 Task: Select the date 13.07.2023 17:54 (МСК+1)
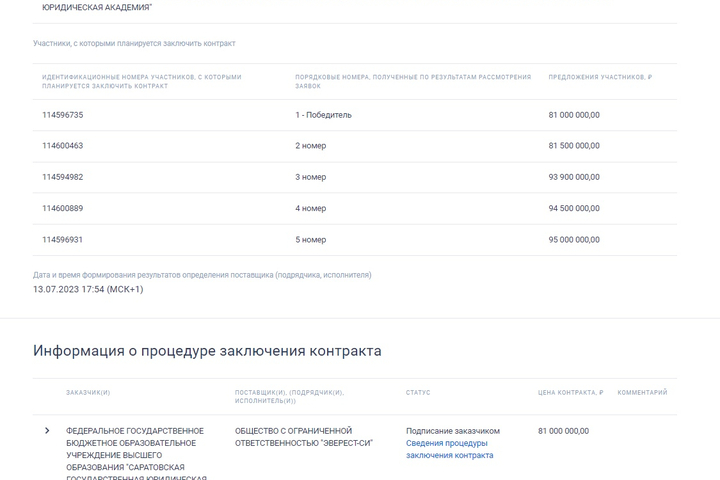[88, 289]
